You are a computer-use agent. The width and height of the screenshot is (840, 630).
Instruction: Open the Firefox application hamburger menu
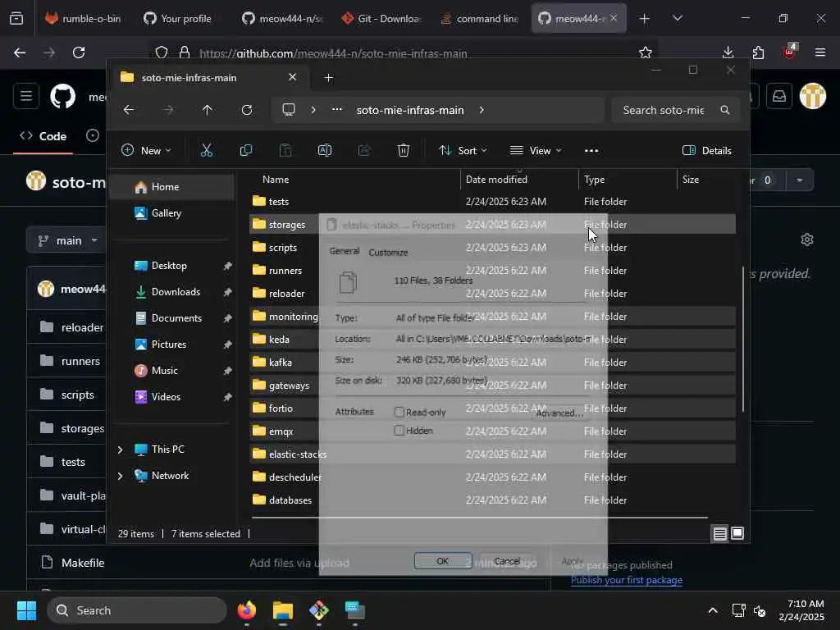[x=819, y=52]
